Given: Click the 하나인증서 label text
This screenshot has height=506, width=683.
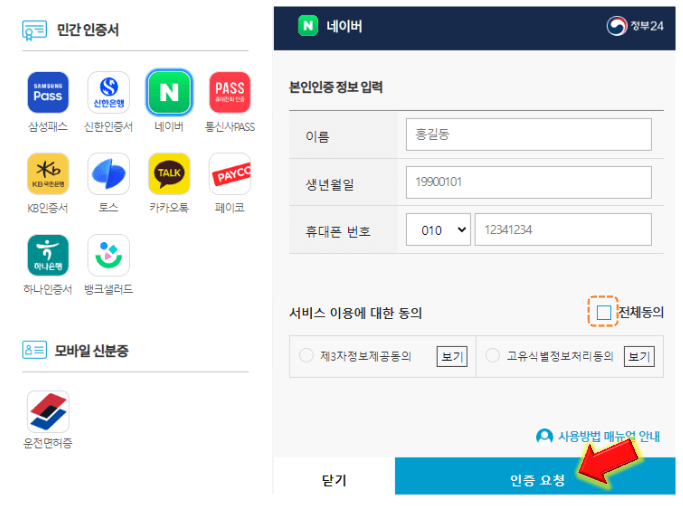Looking at the screenshot, I should pyautogui.click(x=48, y=289).
